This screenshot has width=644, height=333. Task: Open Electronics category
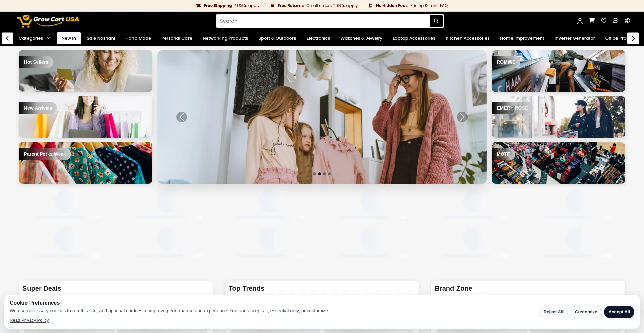318,38
